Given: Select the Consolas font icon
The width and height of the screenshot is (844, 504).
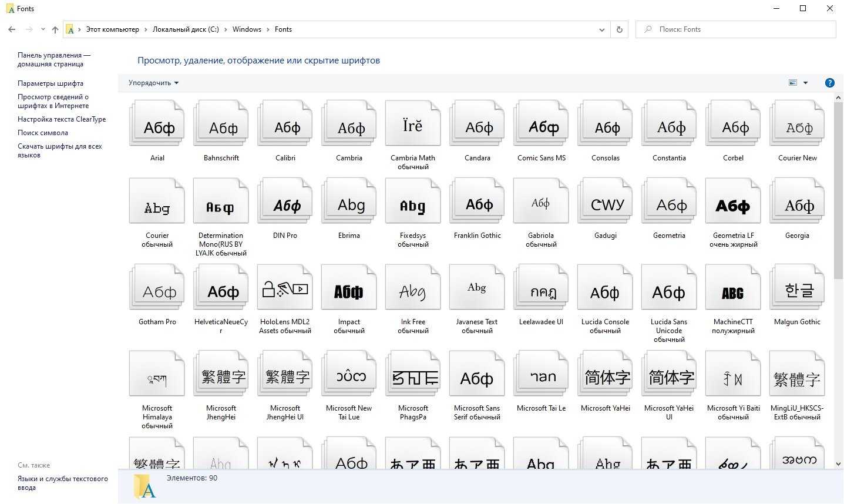Looking at the screenshot, I should tap(605, 123).
